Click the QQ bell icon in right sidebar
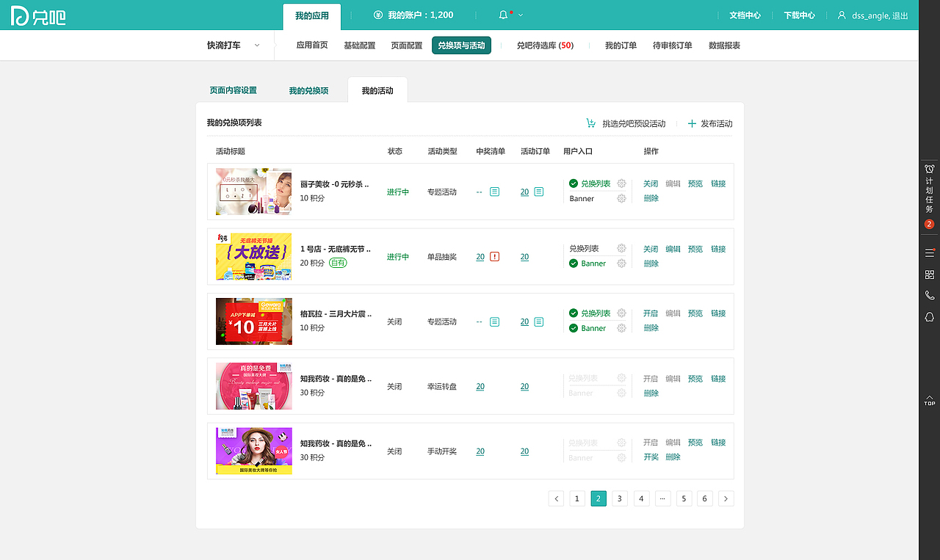The height and width of the screenshot is (560, 940). pyautogui.click(x=929, y=316)
